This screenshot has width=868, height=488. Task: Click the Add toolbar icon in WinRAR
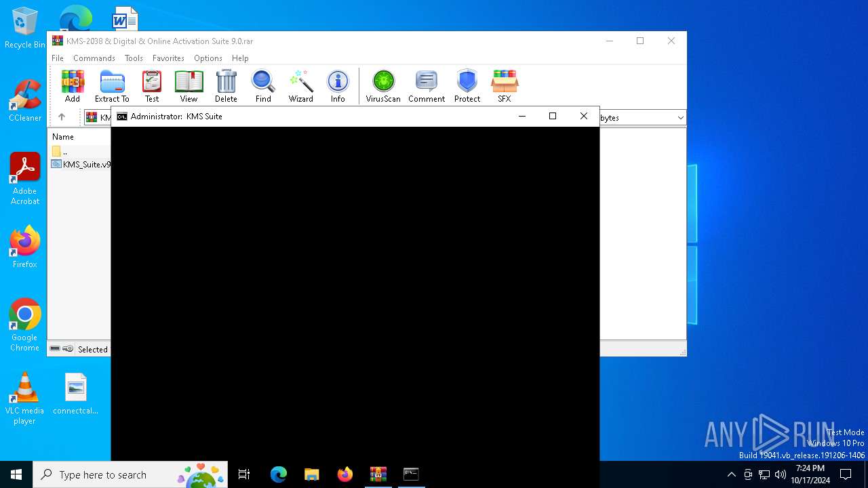(x=73, y=86)
